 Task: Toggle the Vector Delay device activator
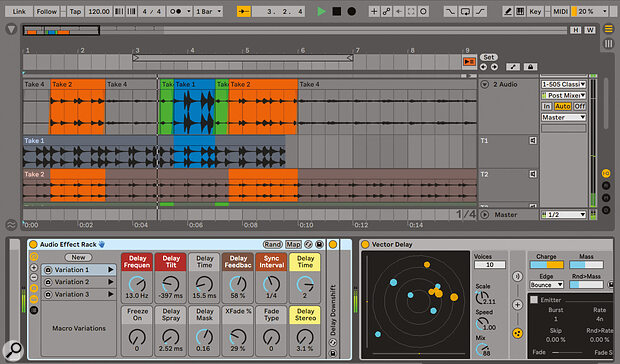coord(365,244)
